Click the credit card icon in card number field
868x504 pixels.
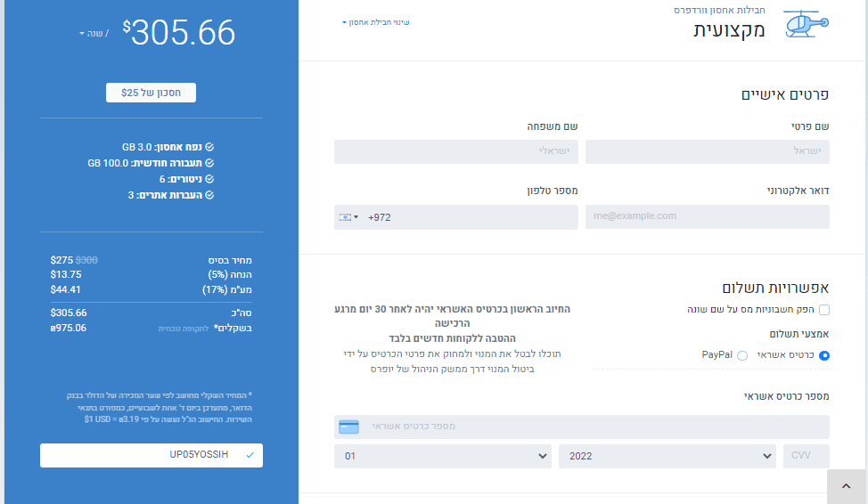348,427
